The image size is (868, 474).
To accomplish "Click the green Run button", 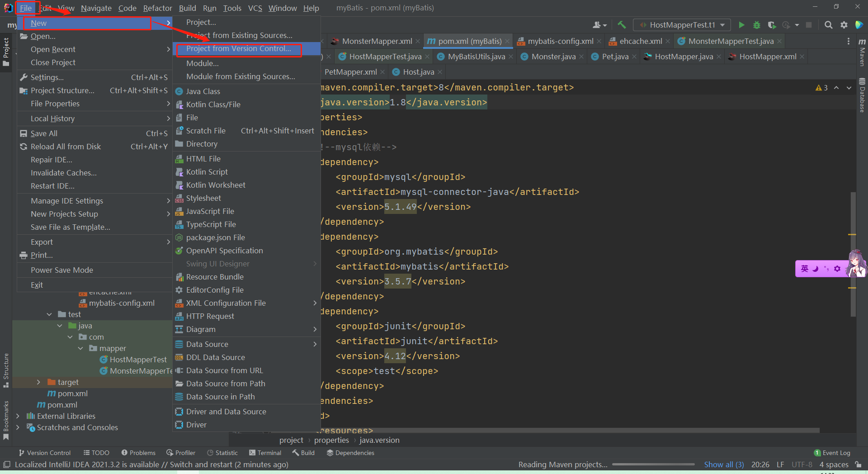I will coord(741,25).
